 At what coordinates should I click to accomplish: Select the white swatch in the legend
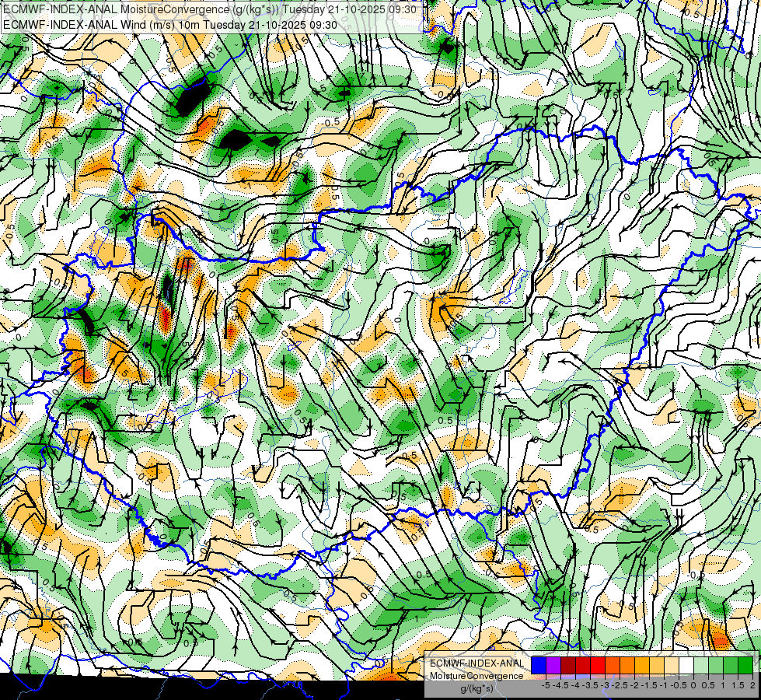click(686, 665)
